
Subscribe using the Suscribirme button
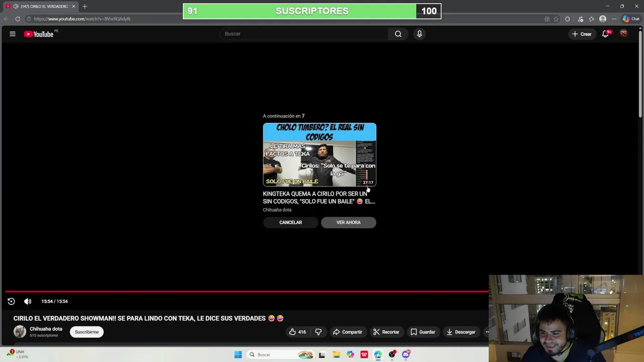(x=87, y=332)
